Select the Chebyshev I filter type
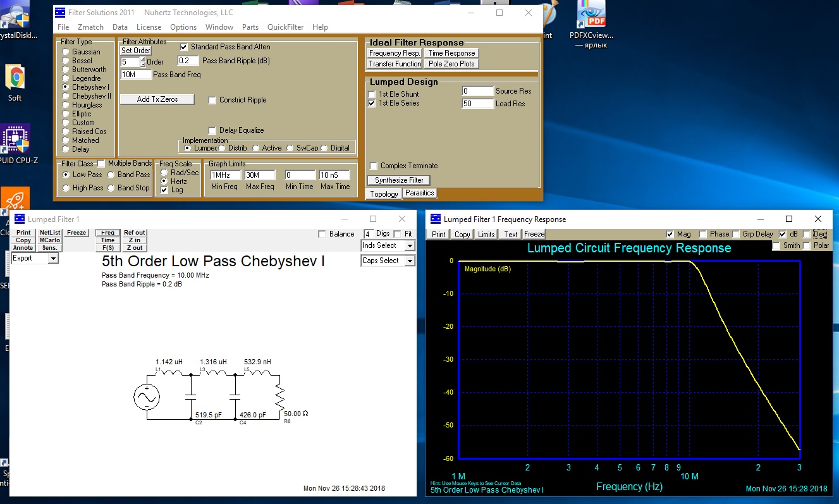Image resolution: width=839 pixels, height=504 pixels. tap(66, 87)
